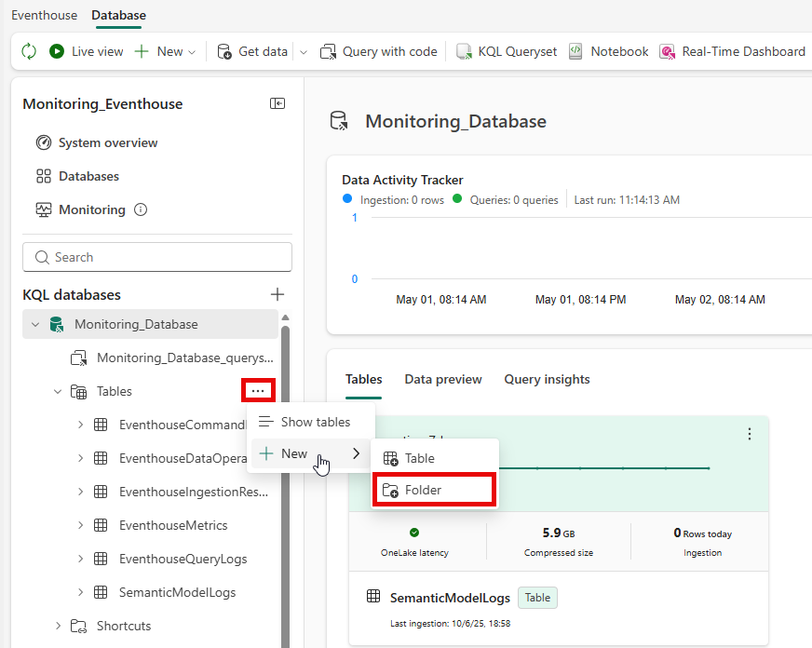This screenshot has width=812, height=648.
Task: Open a Notebook from the toolbar
Action: click(608, 52)
